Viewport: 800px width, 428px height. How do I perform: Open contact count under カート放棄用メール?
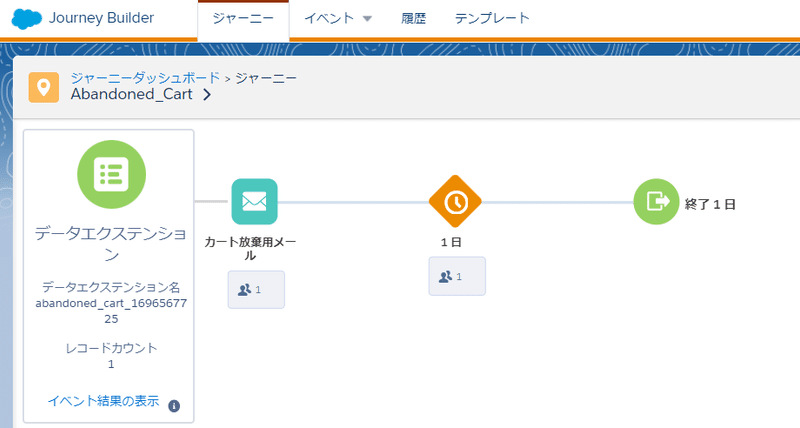pos(256,290)
